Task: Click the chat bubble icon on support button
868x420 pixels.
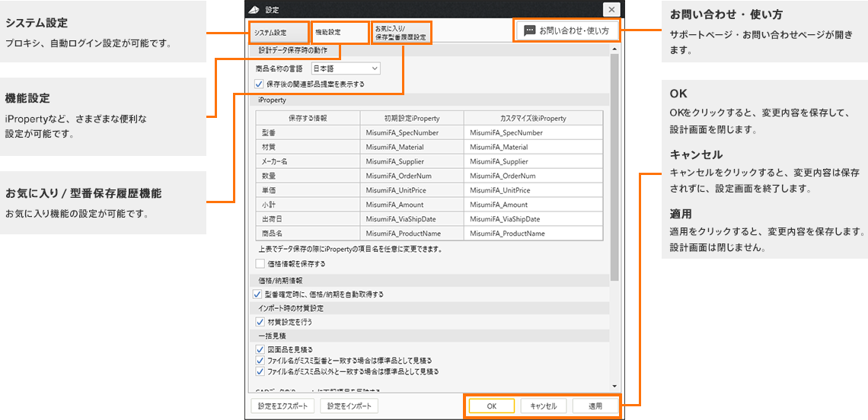Action: coord(530,31)
